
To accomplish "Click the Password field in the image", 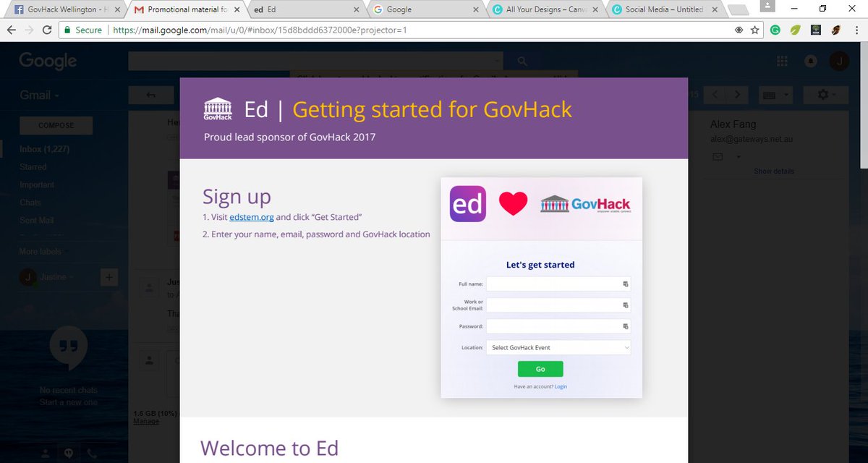I will tap(558, 326).
